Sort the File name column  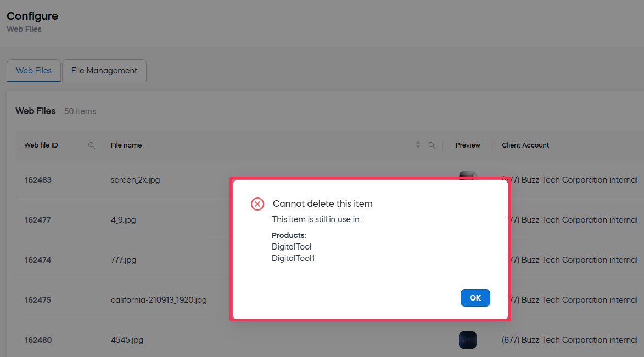(x=418, y=145)
